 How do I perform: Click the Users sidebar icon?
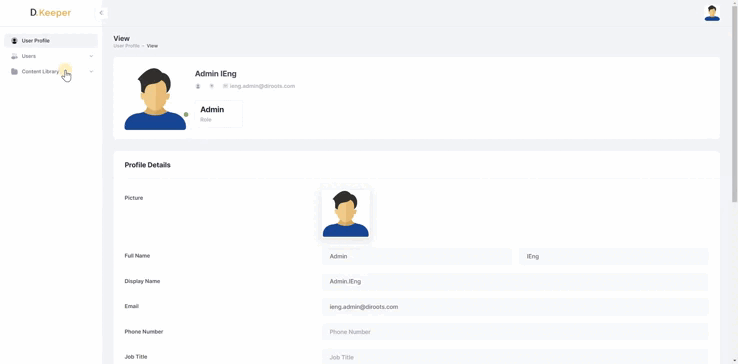point(14,56)
